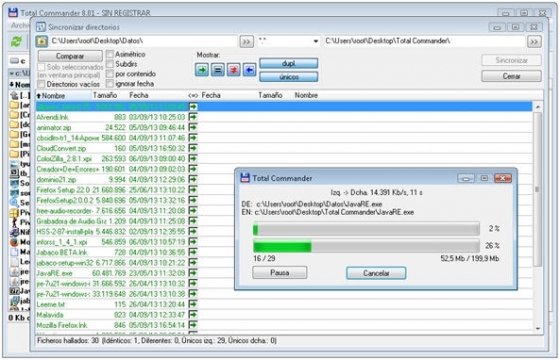Click the Pausa button in copy dialog

279,273
